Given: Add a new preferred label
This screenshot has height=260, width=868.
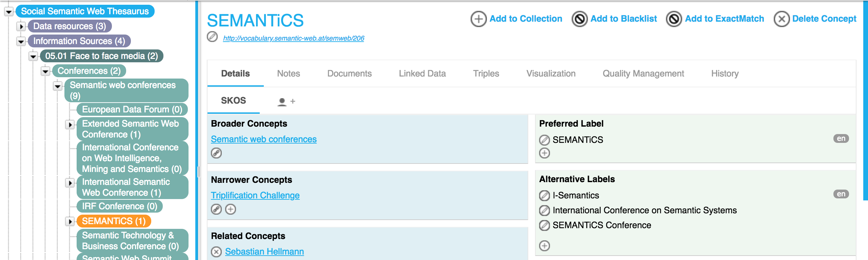Looking at the screenshot, I should coord(545,153).
